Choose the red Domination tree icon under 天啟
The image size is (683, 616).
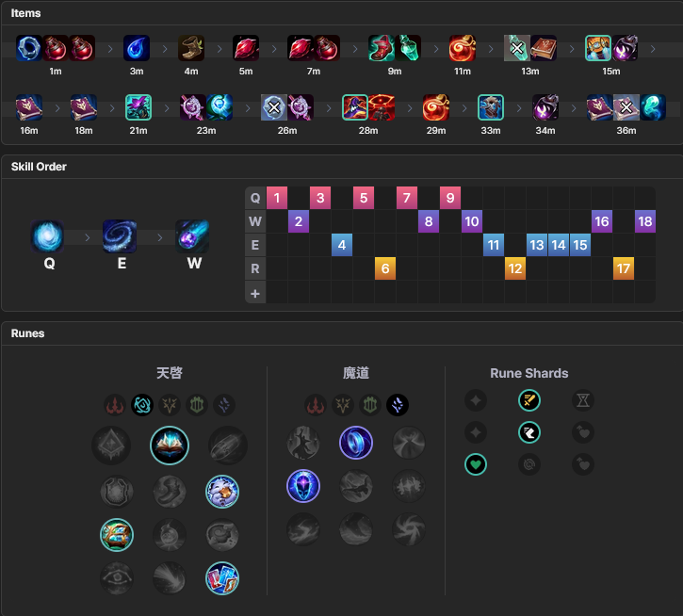tap(115, 405)
